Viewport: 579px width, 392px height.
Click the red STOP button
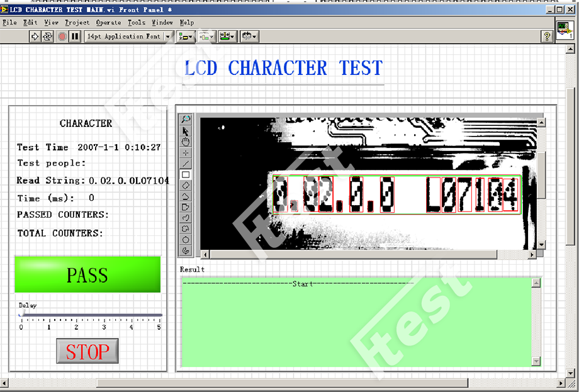tap(87, 352)
